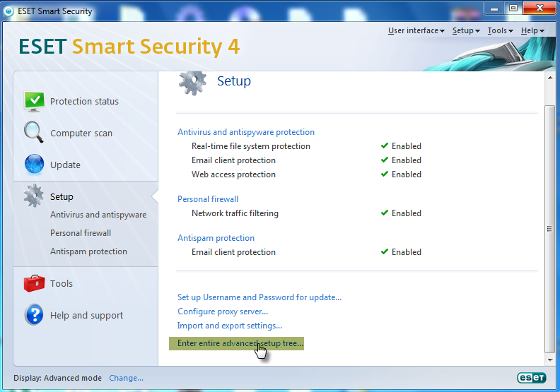Open the User interface dropdown menu
Viewport: 560px width, 392px height.
coord(416,31)
